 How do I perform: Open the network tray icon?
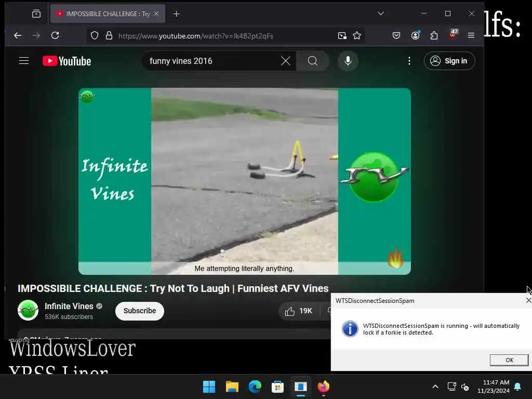pos(451,387)
